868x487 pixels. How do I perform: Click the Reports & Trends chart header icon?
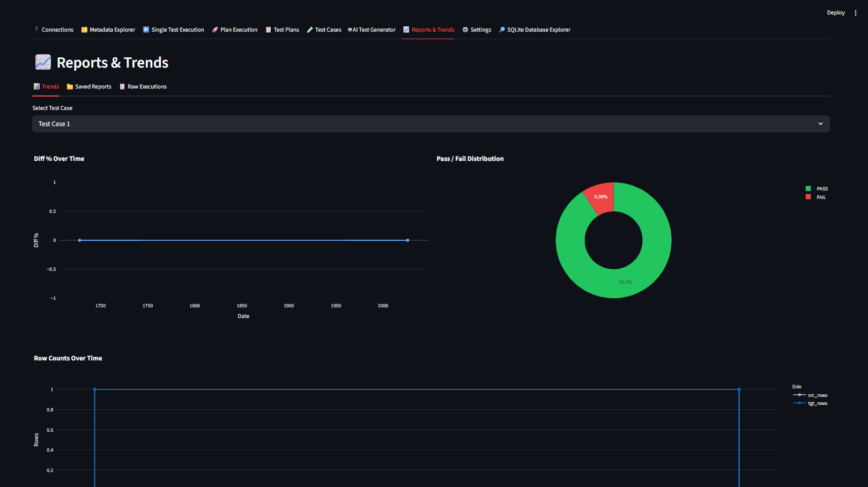(x=42, y=62)
